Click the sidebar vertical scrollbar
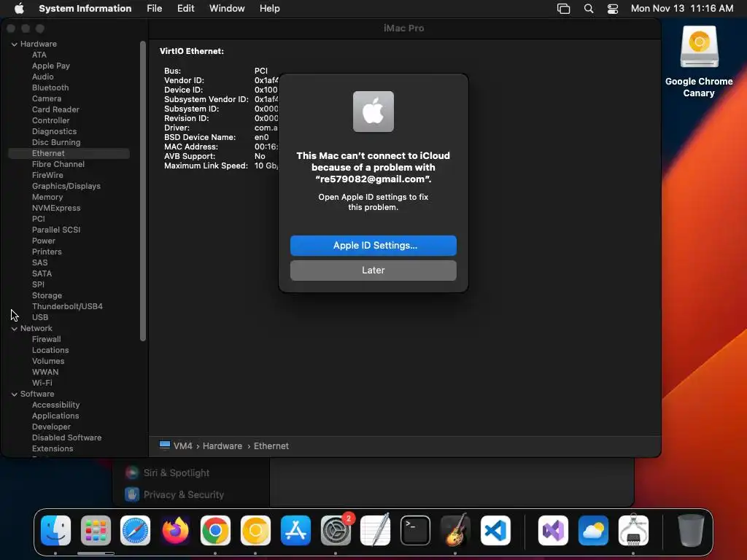 click(x=142, y=190)
